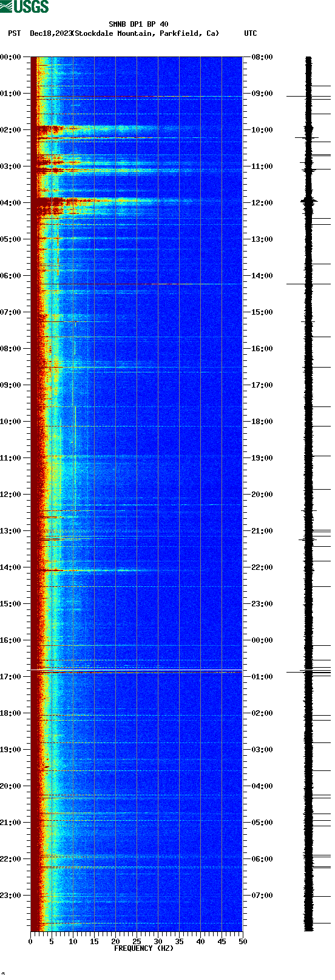Click the 02:00 label on the PST axis
This screenshot has height=980, width=335.
[x=11, y=130]
